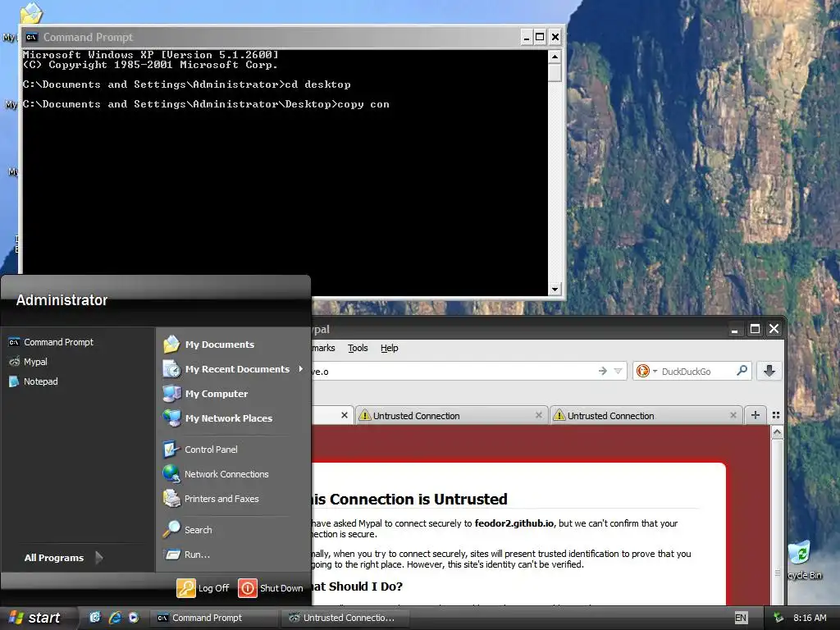
Task: Click the Administrator user name header
Action: click(62, 300)
